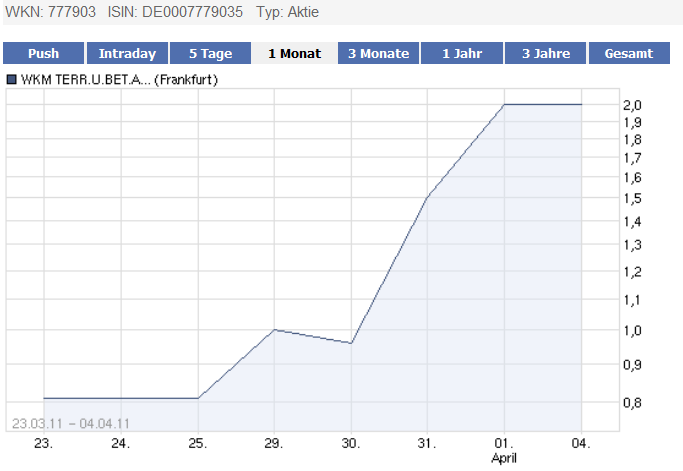Show the 3 Monate chart view
The image size is (683, 471).
tap(378, 54)
